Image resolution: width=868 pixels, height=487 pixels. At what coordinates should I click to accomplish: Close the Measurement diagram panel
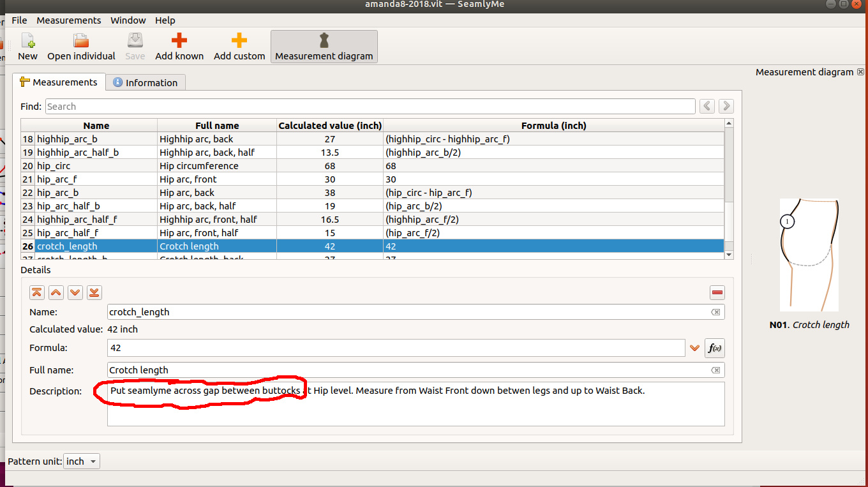pos(860,72)
